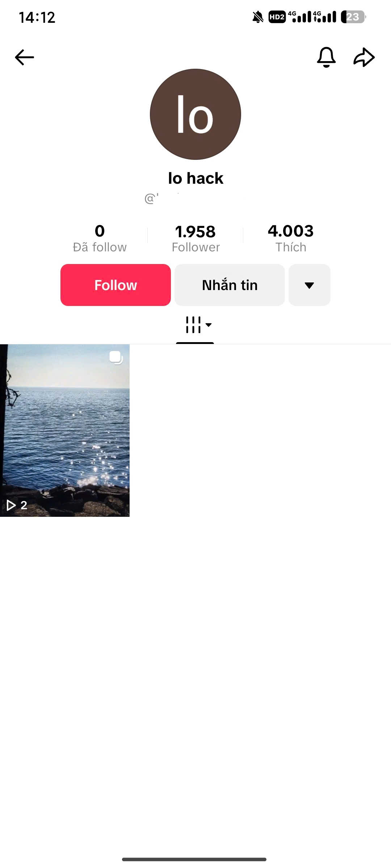Viewport: 391px width, 868px height.
Task: View the 1.958 Follower list
Action: 195,239
